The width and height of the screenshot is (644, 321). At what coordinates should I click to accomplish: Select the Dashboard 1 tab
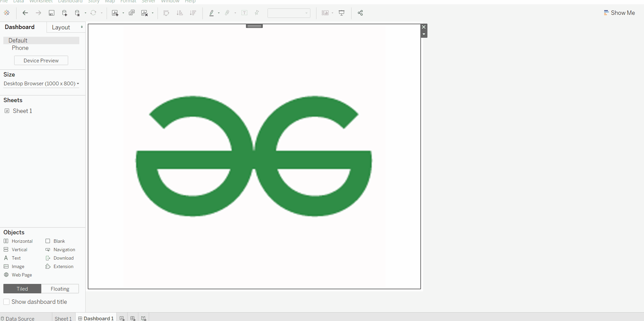(96, 318)
